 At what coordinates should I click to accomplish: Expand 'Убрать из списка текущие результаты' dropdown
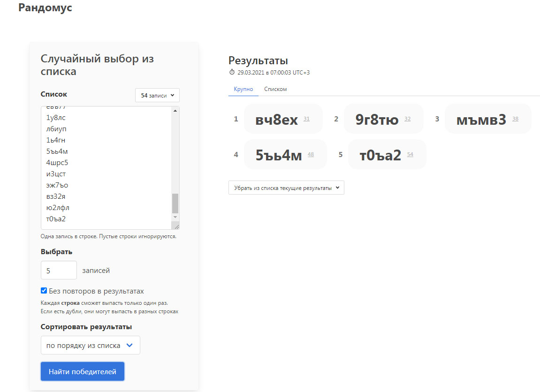286,188
